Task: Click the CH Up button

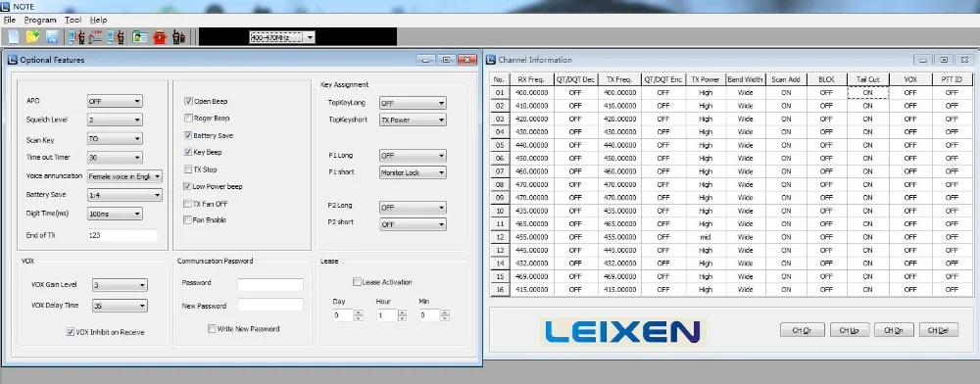Action: point(850,330)
